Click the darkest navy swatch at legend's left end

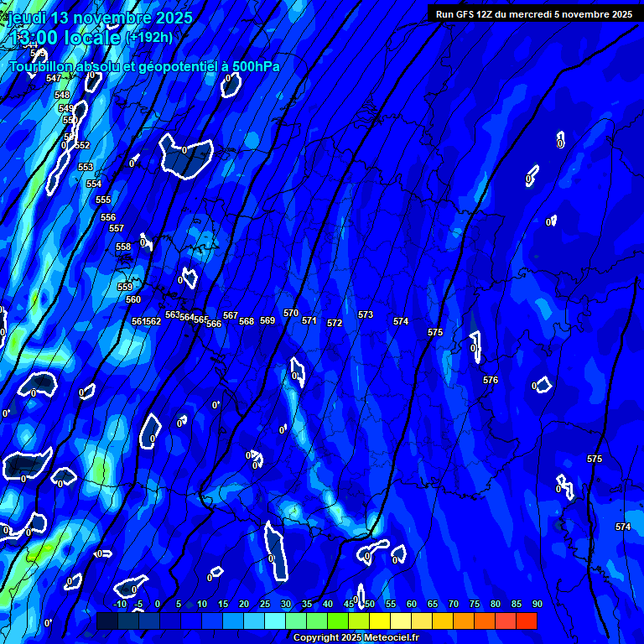click(x=106, y=621)
